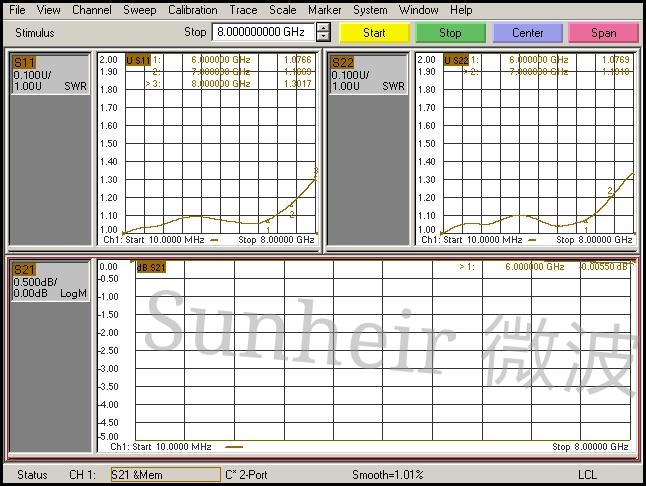Click marker 1 on the S22 trace
Screen dimensions: 646x486
[586, 225]
